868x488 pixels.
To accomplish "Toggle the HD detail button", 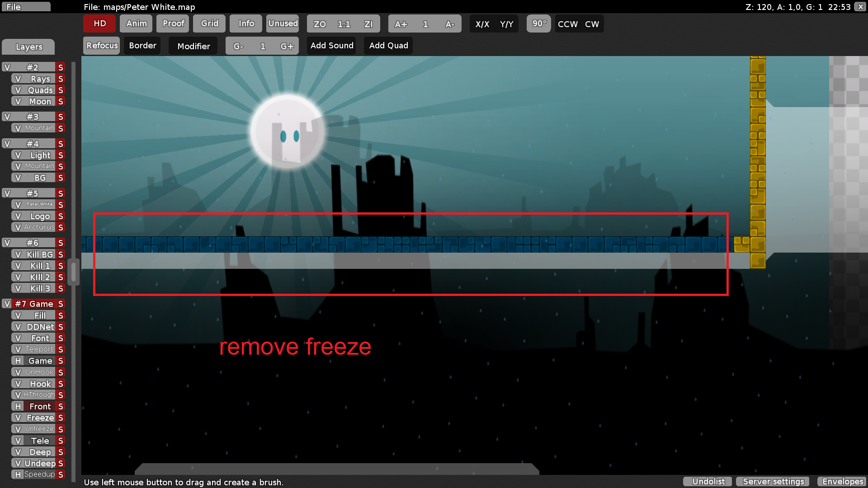I will coord(99,23).
